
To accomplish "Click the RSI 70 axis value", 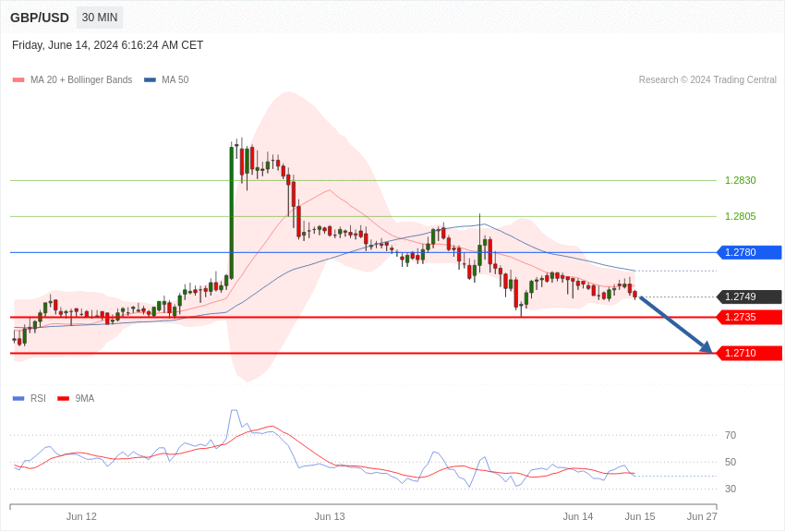I will point(731,435).
